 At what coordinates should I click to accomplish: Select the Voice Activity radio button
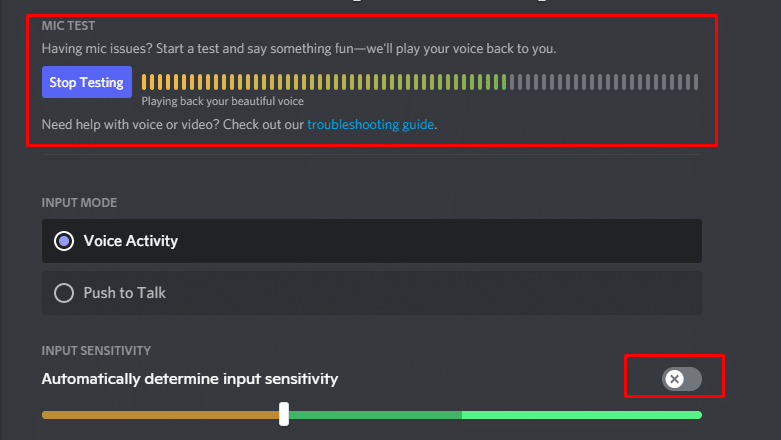point(64,241)
